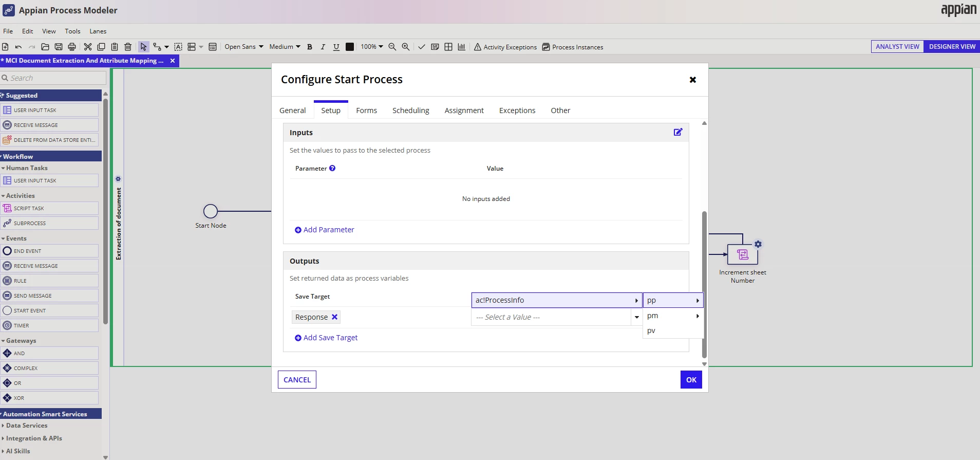Switch to the Other tab
The height and width of the screenshot is (460, 980).
pyautogui.click(x=561, y=111)
